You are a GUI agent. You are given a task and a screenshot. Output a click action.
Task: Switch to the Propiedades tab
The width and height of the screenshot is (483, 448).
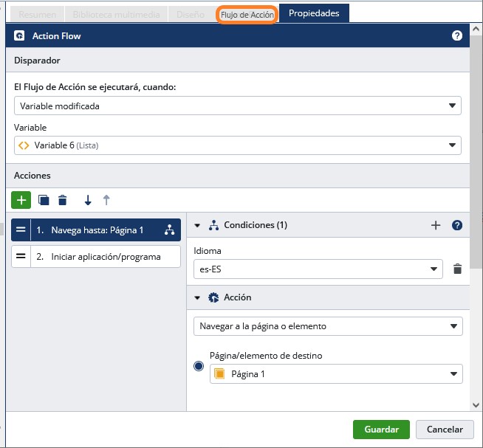[314, 14]
